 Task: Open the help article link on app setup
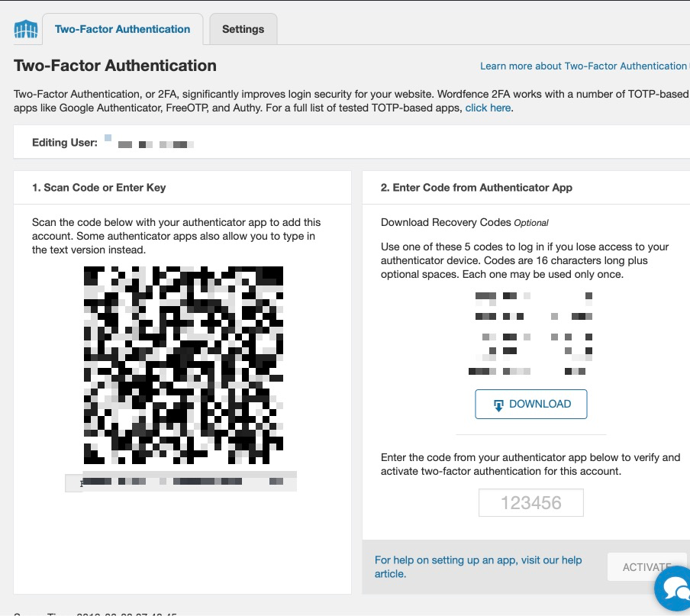coord(478,566)
